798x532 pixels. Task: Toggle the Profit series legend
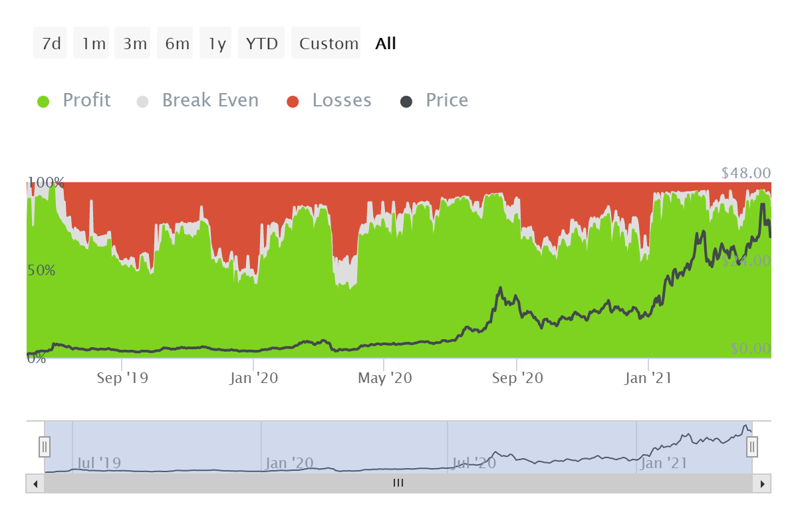pos(86,100)
